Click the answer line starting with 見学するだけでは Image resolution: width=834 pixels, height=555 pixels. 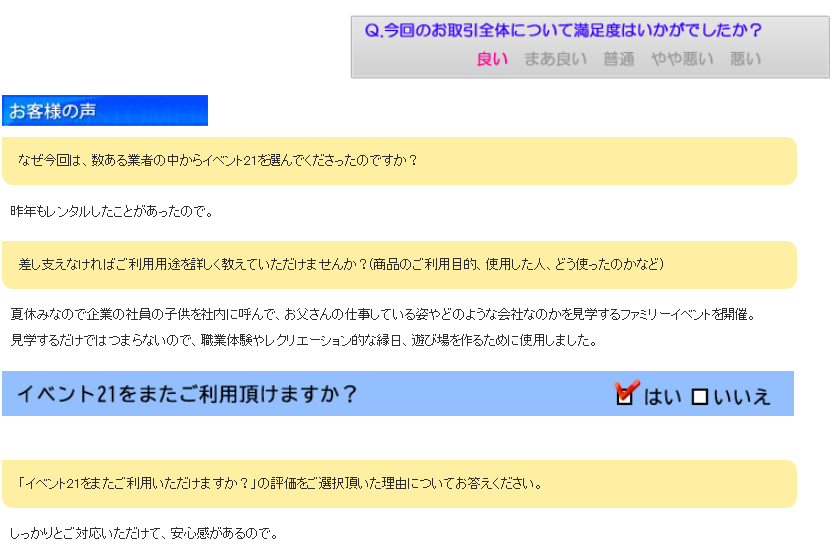303,340
